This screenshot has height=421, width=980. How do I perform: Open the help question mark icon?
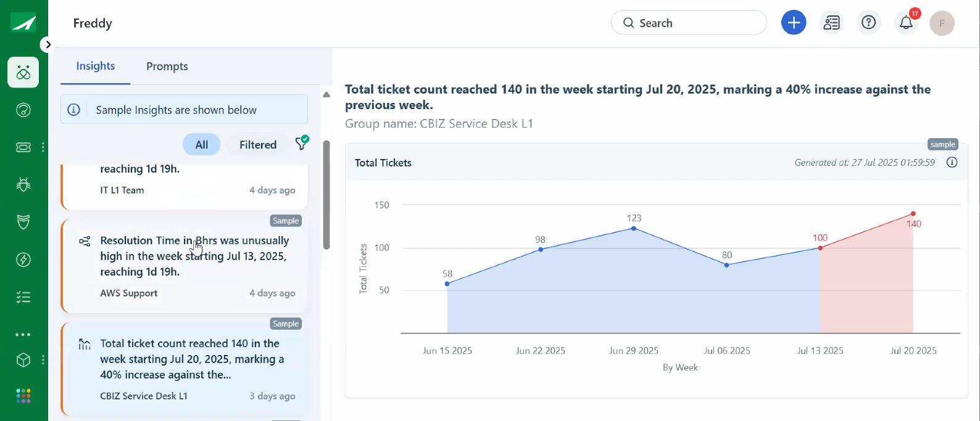[868, 23]
